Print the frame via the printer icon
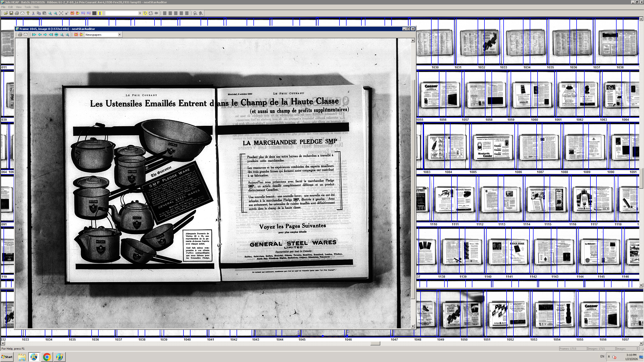 [x=17, y=13]
